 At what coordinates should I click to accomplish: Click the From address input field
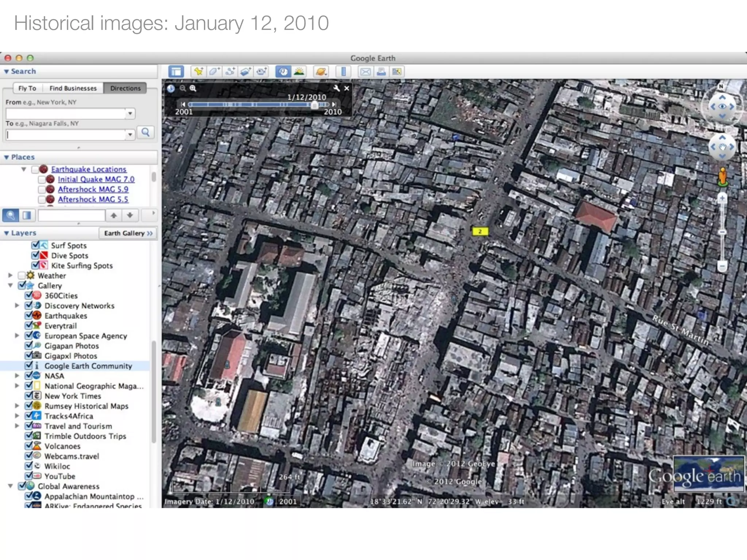(66, 113)
